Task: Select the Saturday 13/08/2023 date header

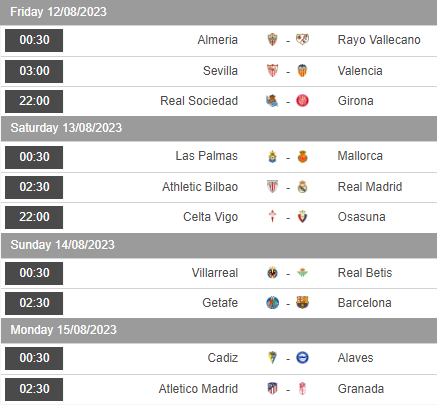Action: coord(219,128)
